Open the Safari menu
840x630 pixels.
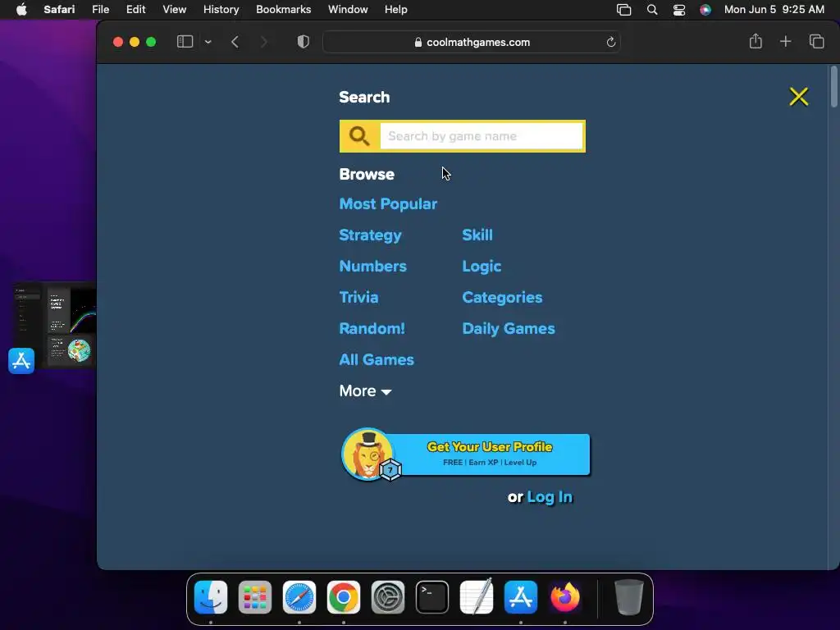click(x=59, y=10)
